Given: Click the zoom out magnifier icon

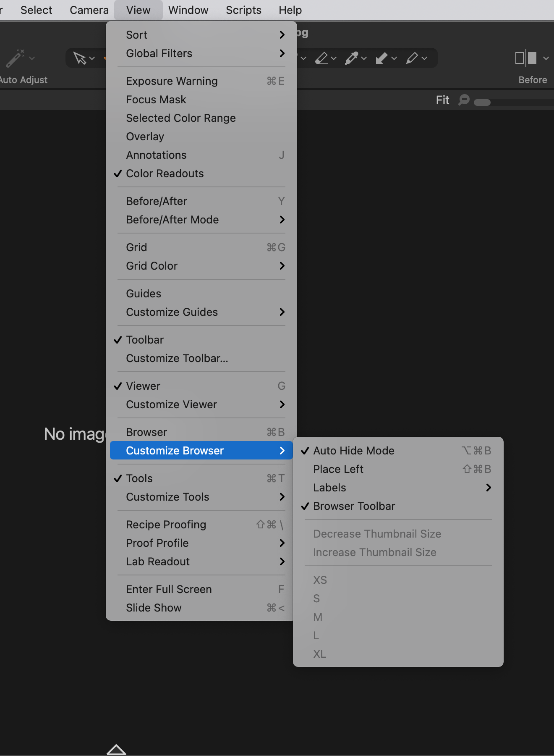Looking at the screenshot, I should click(x=464, y=100).
